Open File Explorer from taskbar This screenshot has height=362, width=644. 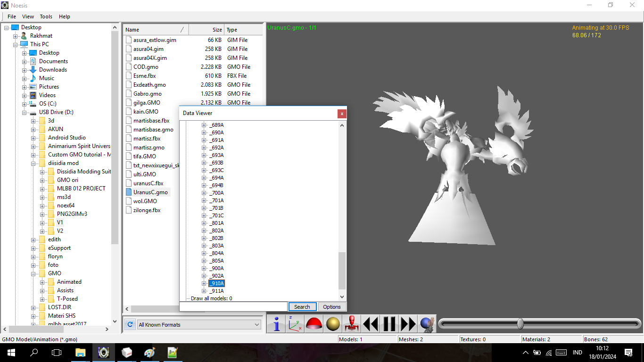coord(81,353)
